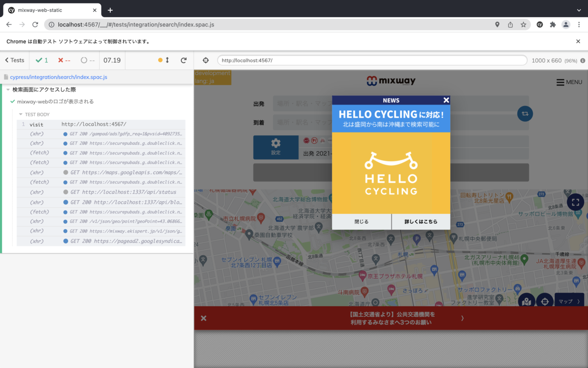The width and height of the screenshot is (588, 368).
Task: Open the Cypress extension icon in Chrome toolbar
Action: coord(539,25)
